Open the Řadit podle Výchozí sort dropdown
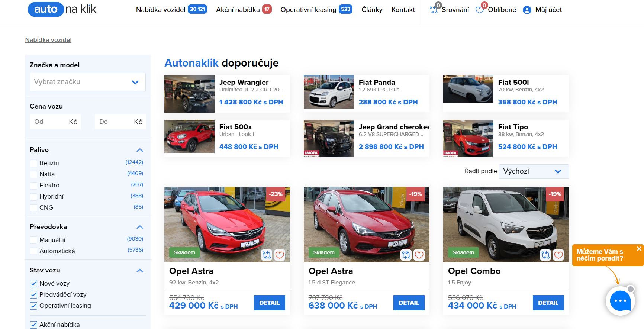This screenshot has height=329, width=644. coord(534,171)
